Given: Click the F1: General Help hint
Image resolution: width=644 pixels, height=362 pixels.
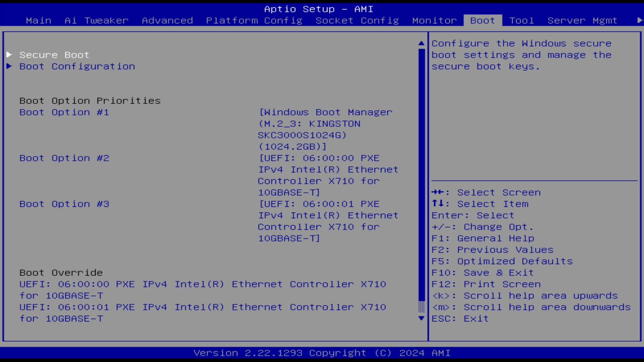Looking at the screenshot, I should click(483, 238).
